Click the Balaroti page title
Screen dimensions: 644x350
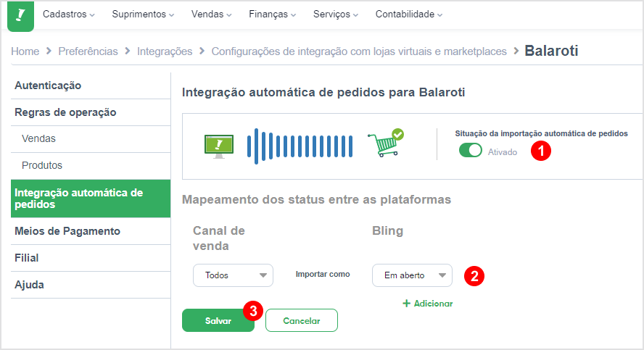[551, 51]
